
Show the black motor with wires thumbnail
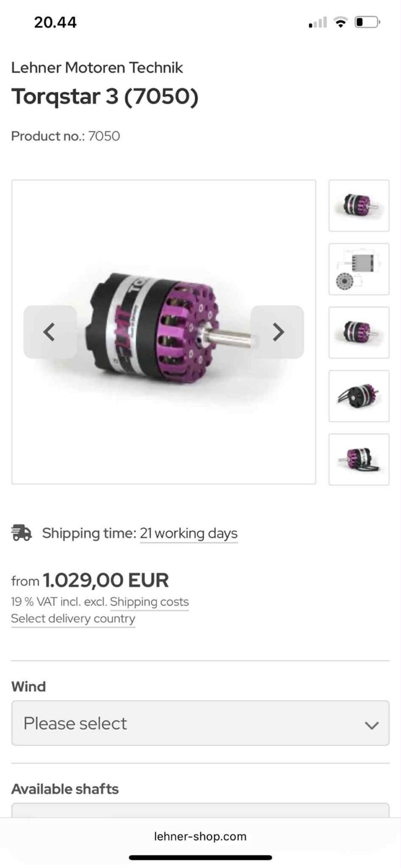359,396
